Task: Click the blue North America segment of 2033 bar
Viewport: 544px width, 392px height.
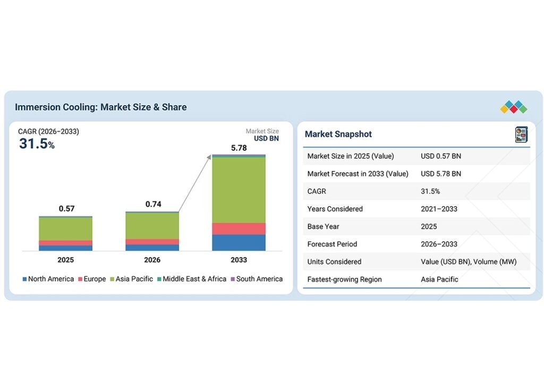Action: click(239, 243)
